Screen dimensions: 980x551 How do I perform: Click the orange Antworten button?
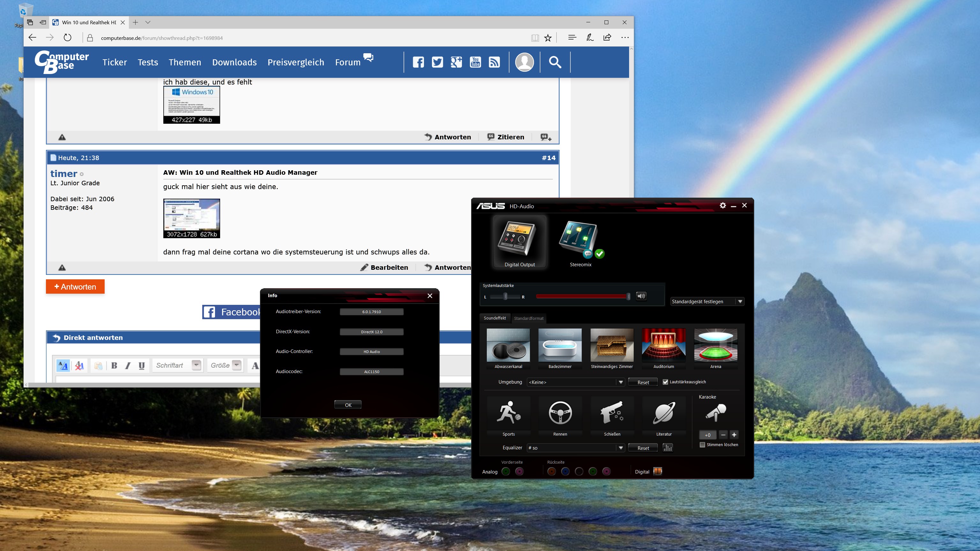tap(75, 287)
